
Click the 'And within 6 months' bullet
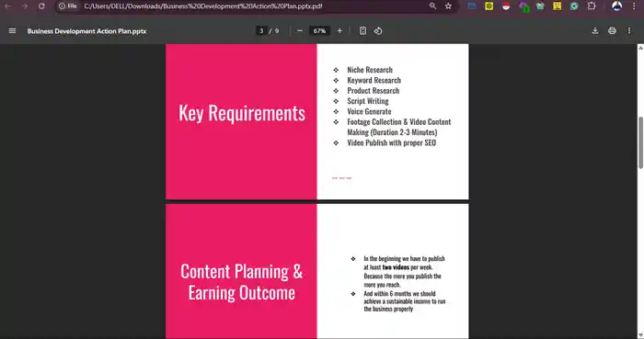click(x=404, y=301)
